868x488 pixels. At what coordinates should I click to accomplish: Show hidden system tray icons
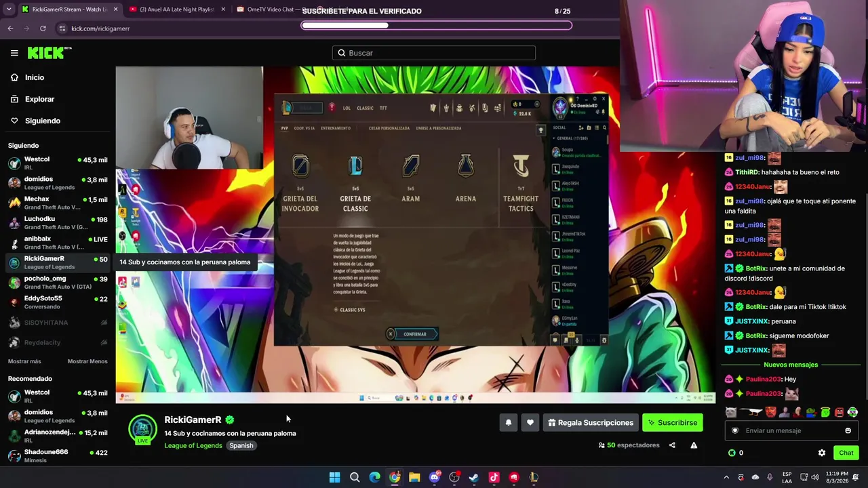tap(726, 477)
